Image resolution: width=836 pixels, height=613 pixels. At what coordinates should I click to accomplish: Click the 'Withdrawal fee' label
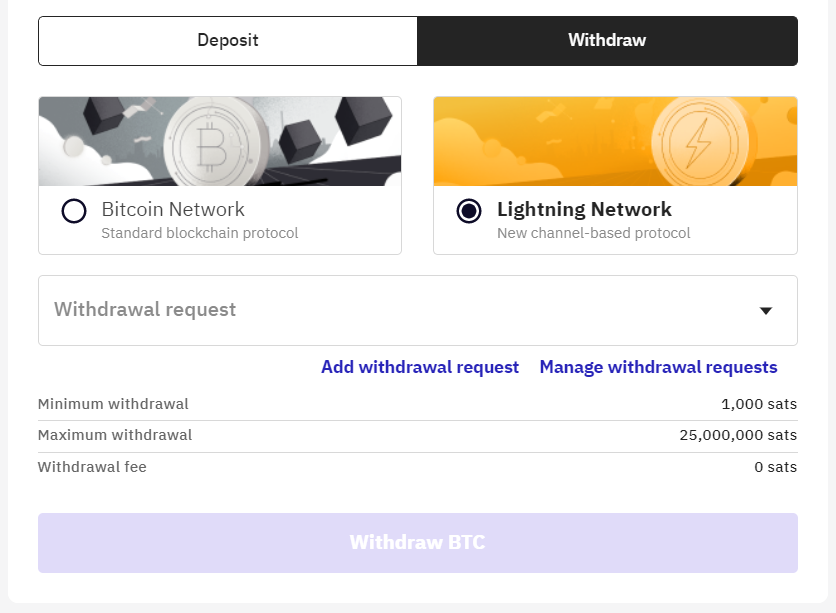[x=92, y=467]
